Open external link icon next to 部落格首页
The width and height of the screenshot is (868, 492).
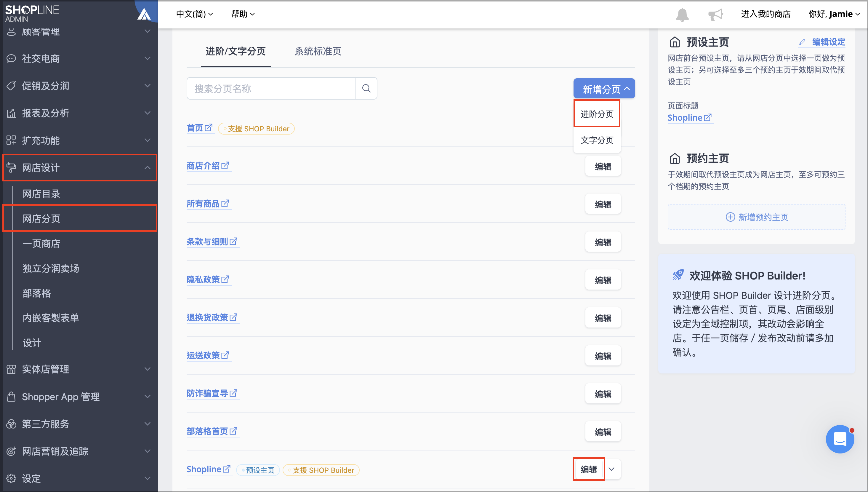pos(233,431)
